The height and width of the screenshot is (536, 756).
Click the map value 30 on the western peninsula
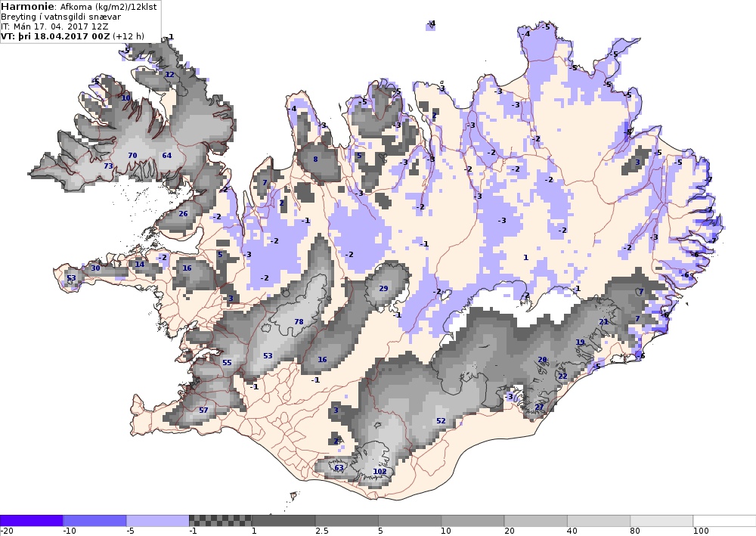95,268
